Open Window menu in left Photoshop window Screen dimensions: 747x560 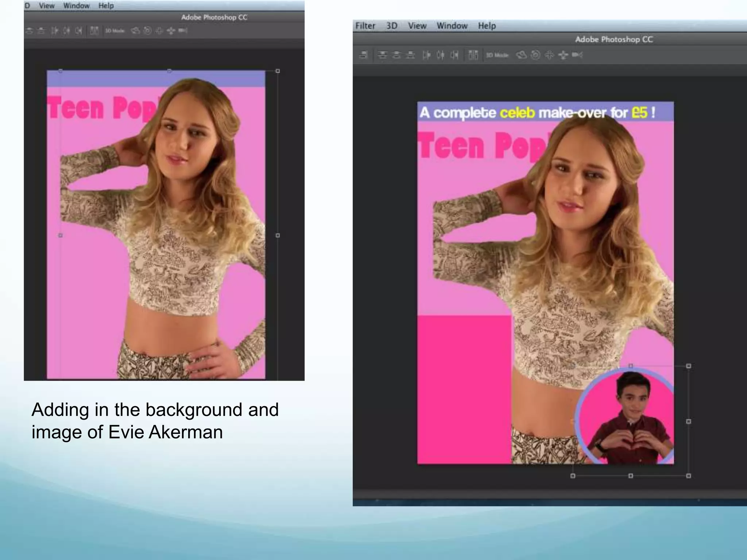tap(77, 6)
